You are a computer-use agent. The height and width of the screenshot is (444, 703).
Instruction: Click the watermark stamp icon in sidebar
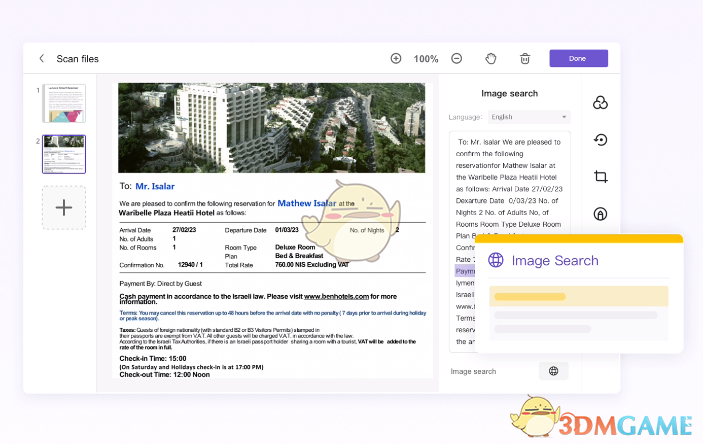[600, 214]
